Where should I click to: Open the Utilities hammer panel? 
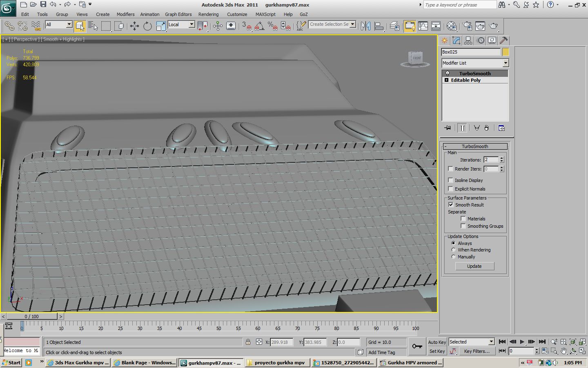(504, 40)
